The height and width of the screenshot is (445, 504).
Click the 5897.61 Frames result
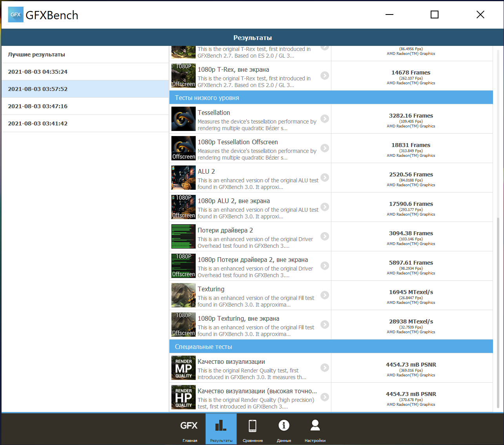coord(411,263)
